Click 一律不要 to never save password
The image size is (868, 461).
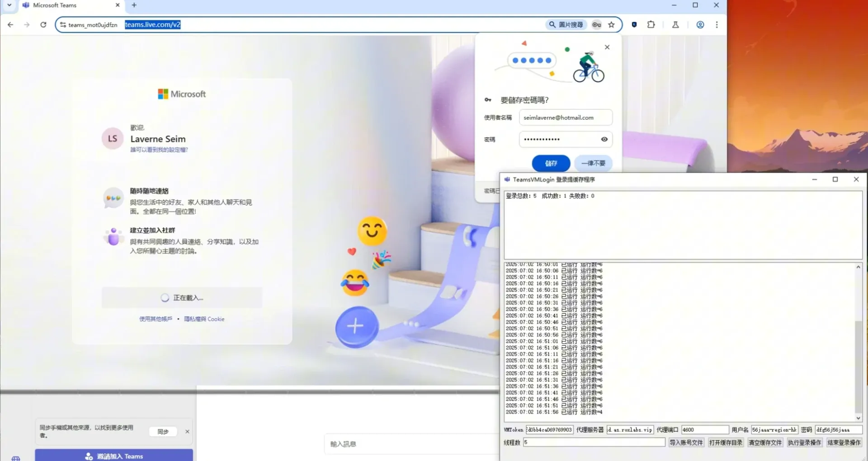(x=593, y=163)
